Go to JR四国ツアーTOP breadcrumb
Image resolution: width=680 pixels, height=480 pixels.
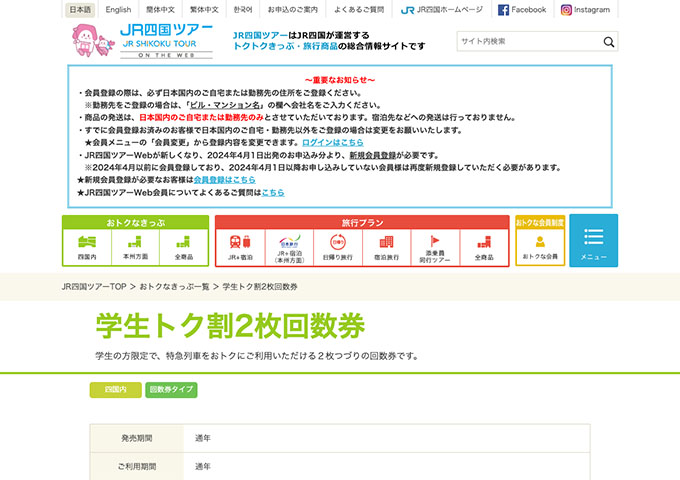click(x=94, y=287)
